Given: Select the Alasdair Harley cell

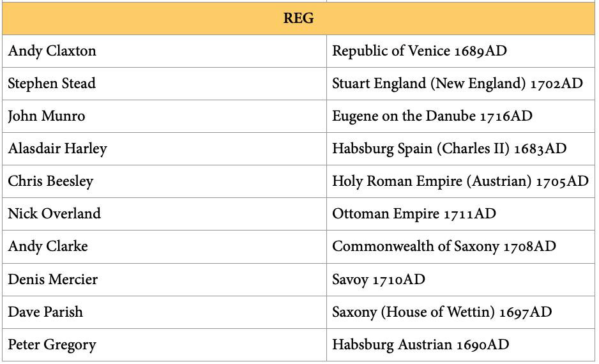Looking at the screenshot, I should click(57, 149).
